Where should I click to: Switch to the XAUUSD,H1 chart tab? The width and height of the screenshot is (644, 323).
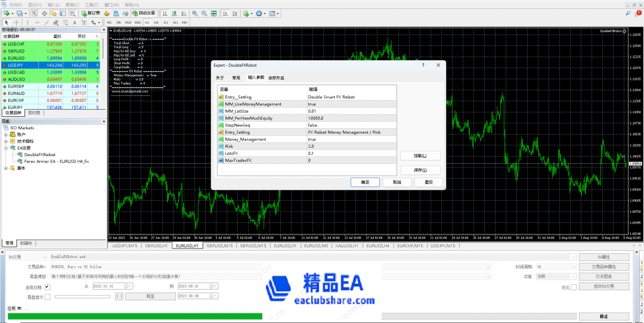tap(347, 246)
